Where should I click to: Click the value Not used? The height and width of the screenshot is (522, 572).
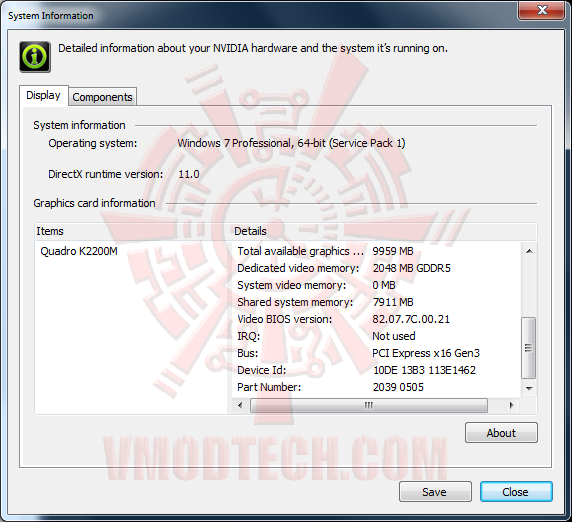pos(394,336)
